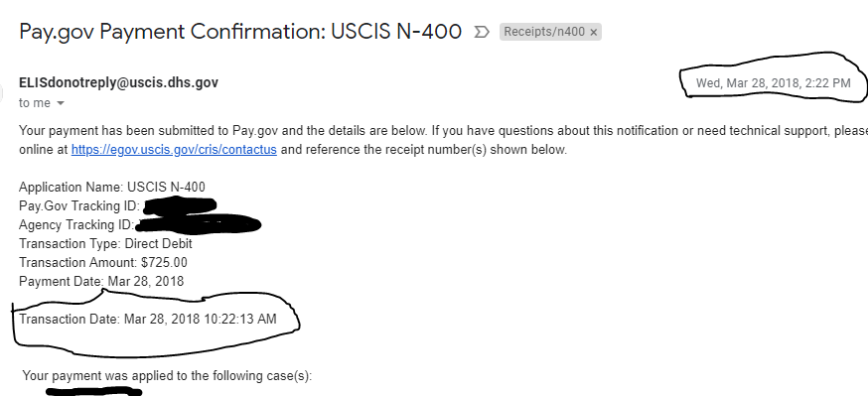Image resolution: width=868 pixels, height=396 pixels.
Task: Click the Pay.gov Payment Confirmation subject title
Action: click(240, 32)
